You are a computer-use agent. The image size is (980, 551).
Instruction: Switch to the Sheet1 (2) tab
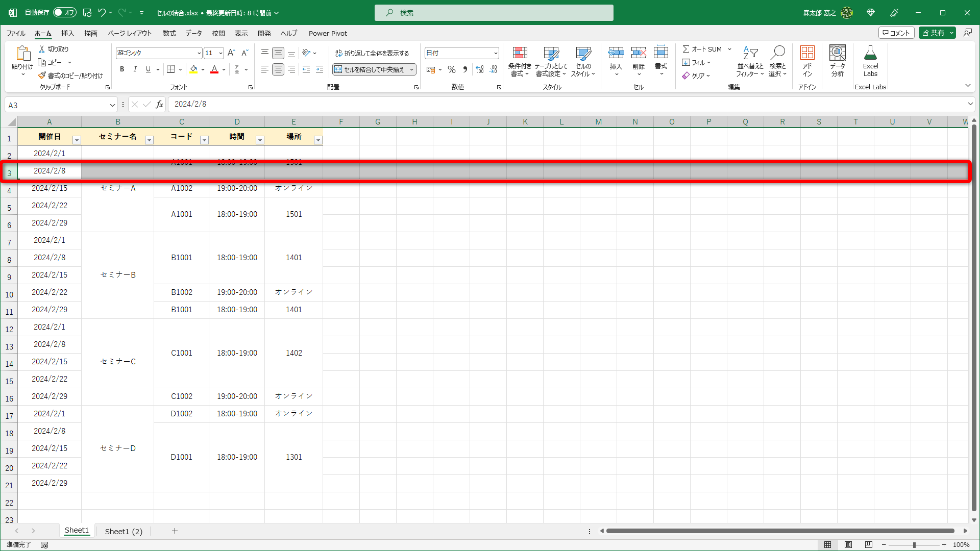124,531
